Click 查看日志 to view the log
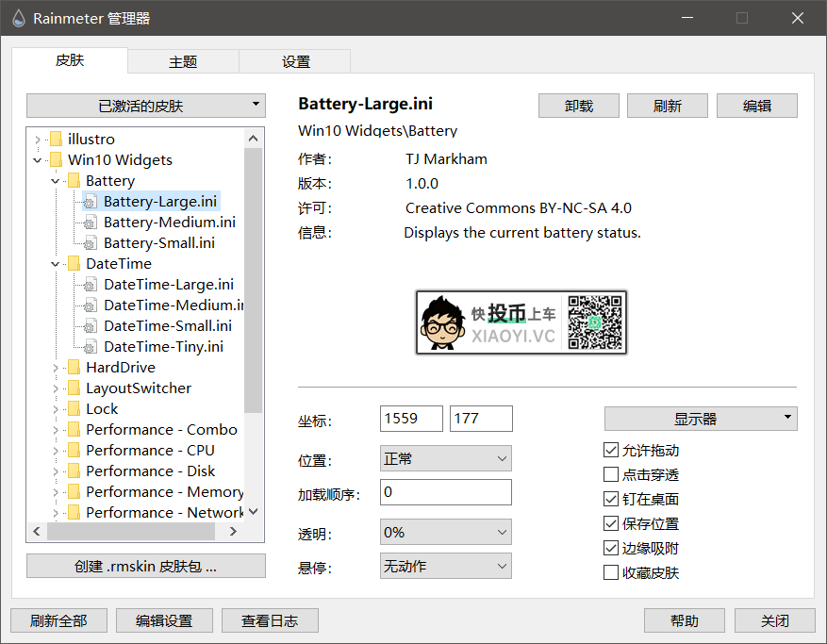This screenshot has height=644, width=827. (270, 620)
